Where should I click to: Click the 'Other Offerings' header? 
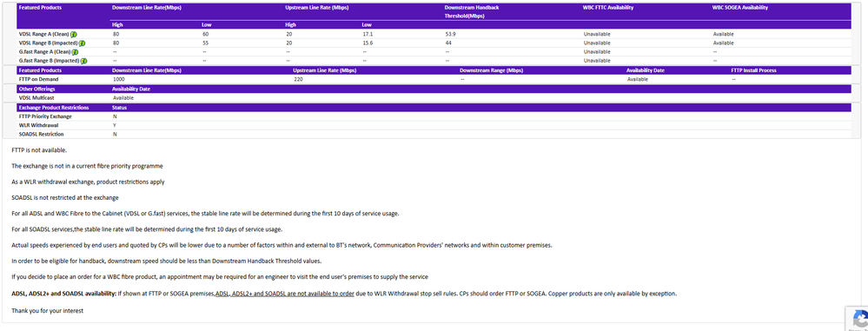[37, 89]
